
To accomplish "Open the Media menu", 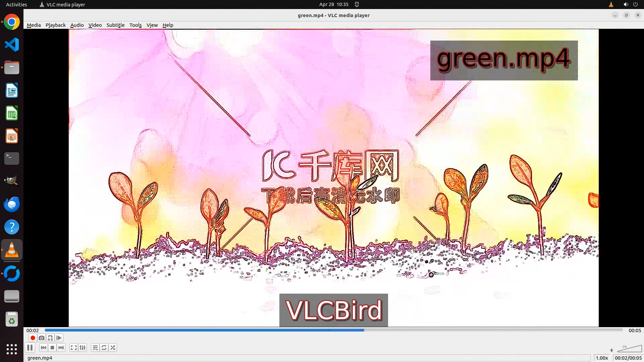I will tap(34, 25).
